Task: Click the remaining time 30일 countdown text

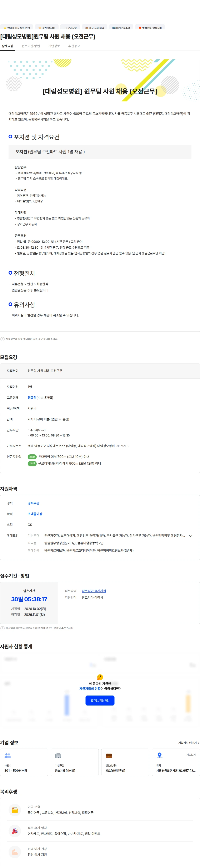Action: [29, 599]
